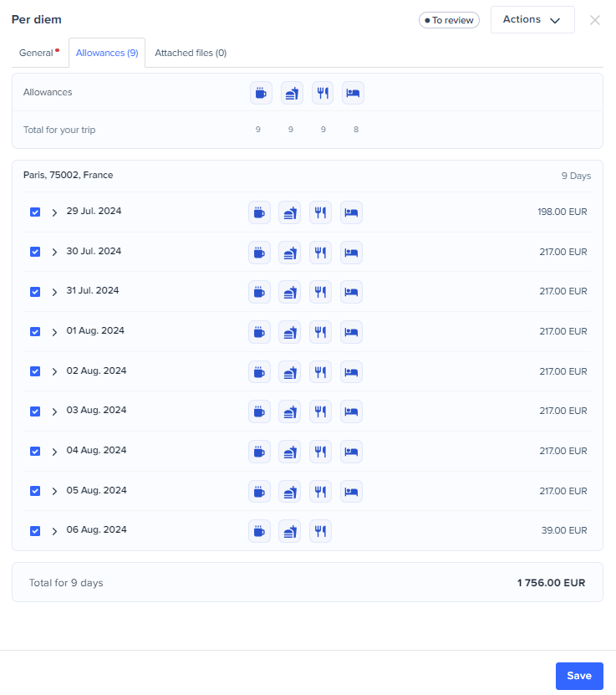
Task: Expand the 30 Jul. 2024 row
Action: pyautogui.click(x=54, y=253)
